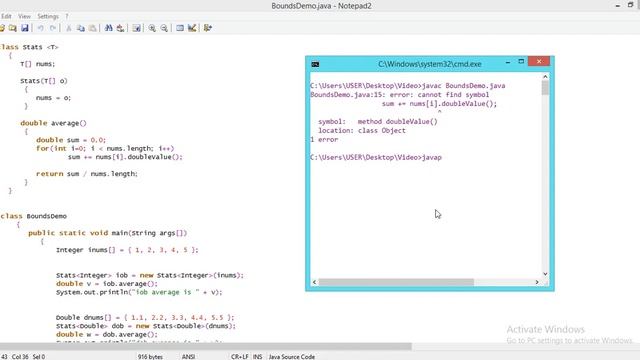Click the Zoom In magnifier icon
The width and height of the screenshot is (640, 360).
(x=152, y=28)
